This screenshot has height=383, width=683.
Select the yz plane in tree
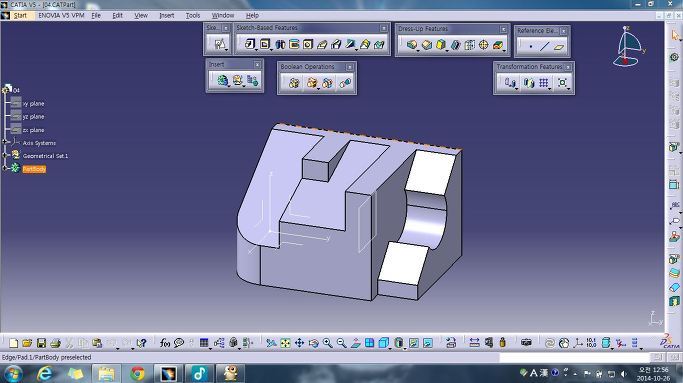pos(33,117)
